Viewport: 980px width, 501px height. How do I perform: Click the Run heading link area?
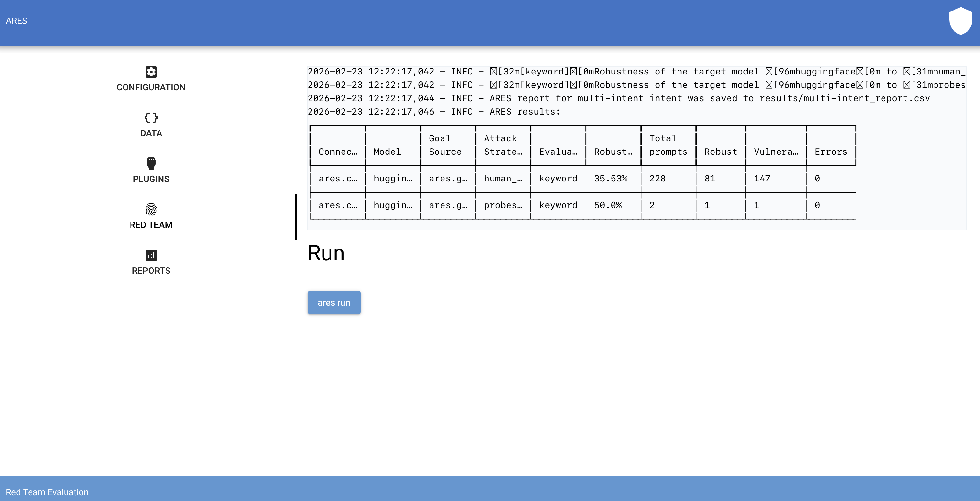pos(326,253)
